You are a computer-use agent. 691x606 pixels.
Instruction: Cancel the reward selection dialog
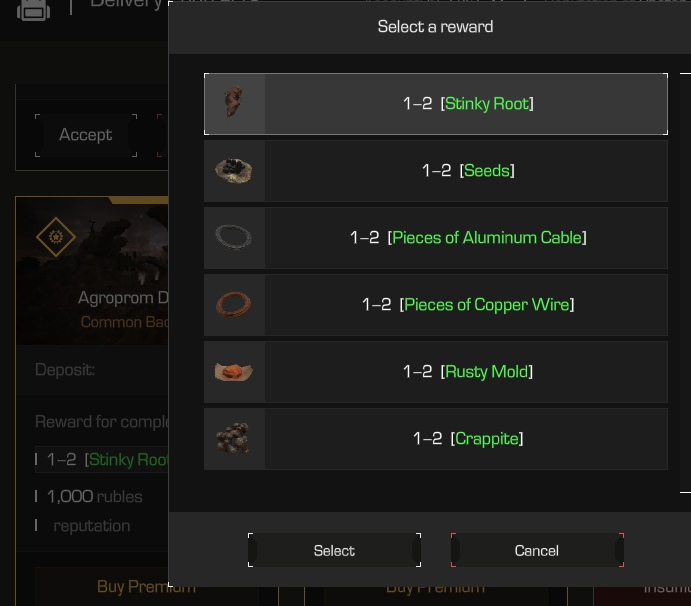point(537,550)
